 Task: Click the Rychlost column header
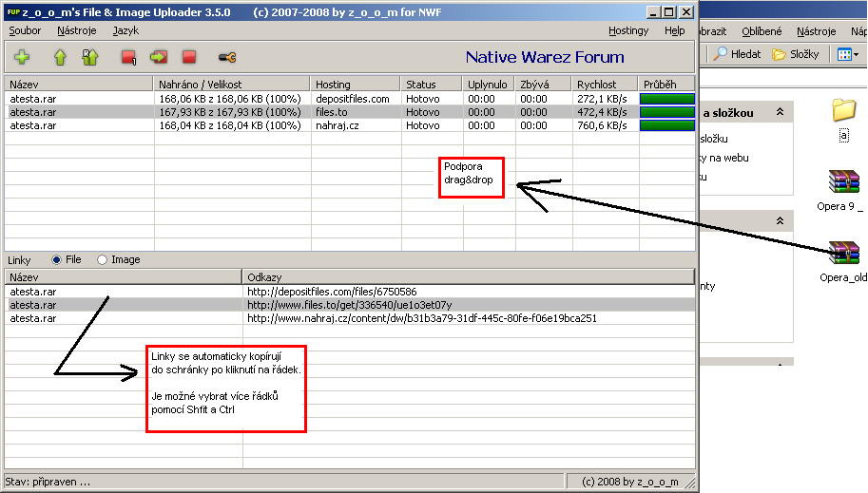tap(605, 85)
